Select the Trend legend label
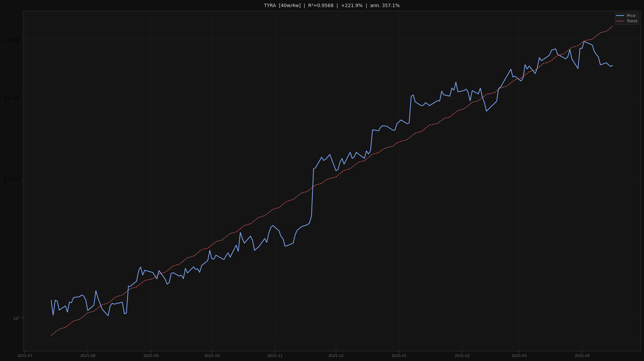The image size is (644, 361). (632, 21)
